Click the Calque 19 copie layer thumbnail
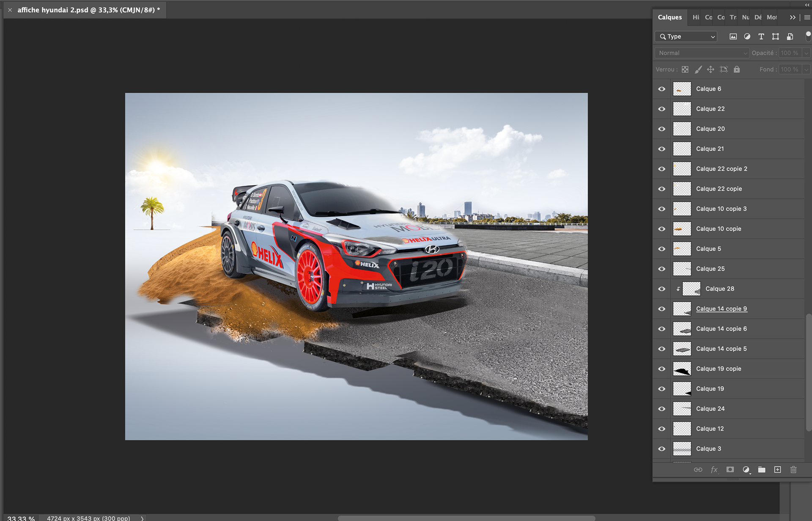The height and width of the screenshot is (521, 812). 682,369
